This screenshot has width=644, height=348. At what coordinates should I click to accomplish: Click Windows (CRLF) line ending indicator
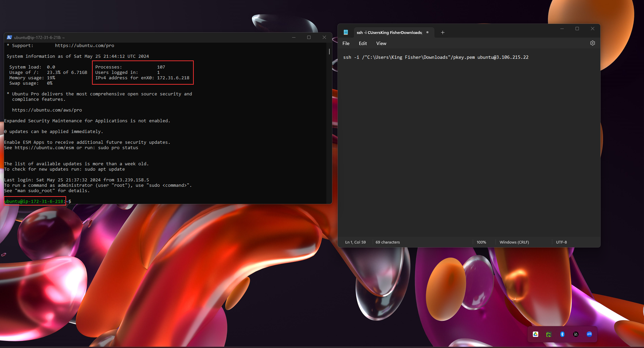pos(514,242)
